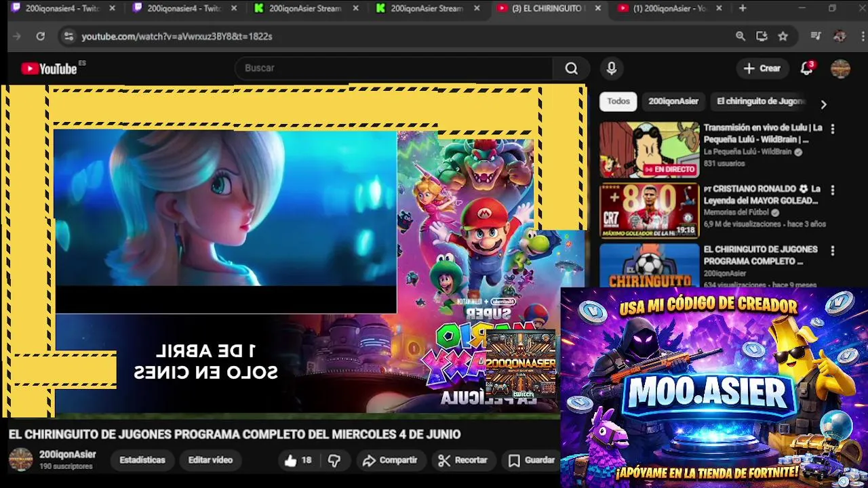868x488 pixels.
Task: Click the Crear button
Action: 762,68
